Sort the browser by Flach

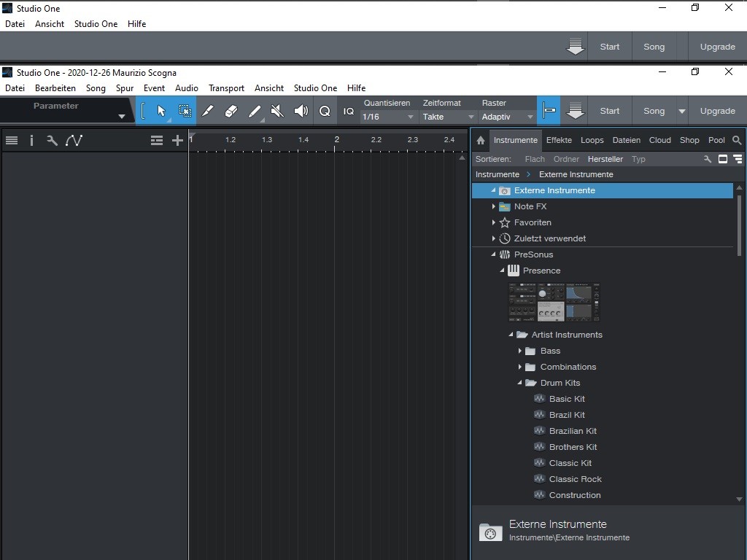pyautogui.click(x=535, y=159)
